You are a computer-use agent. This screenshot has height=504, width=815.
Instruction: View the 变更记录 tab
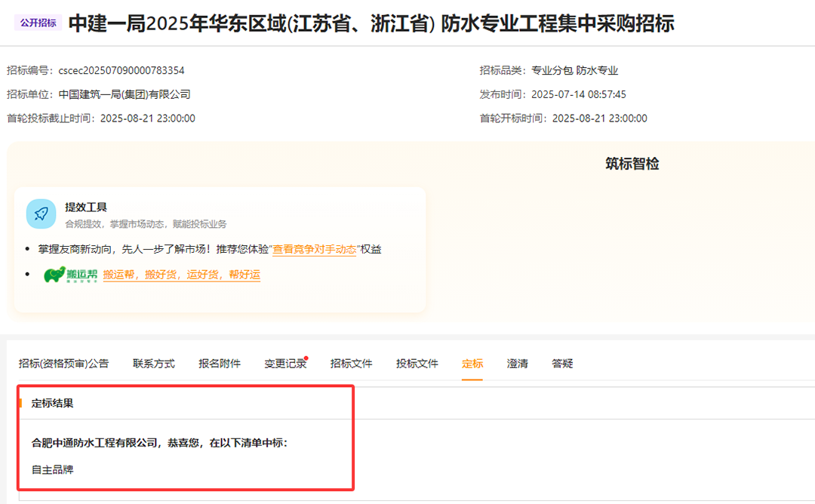point(285,364)
